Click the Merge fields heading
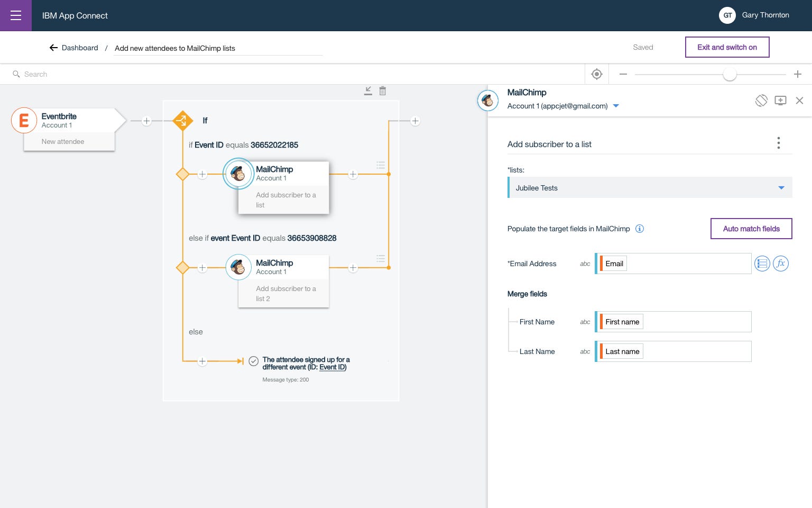The width and height of the screenshot is (812, 508). click(527, 294)
